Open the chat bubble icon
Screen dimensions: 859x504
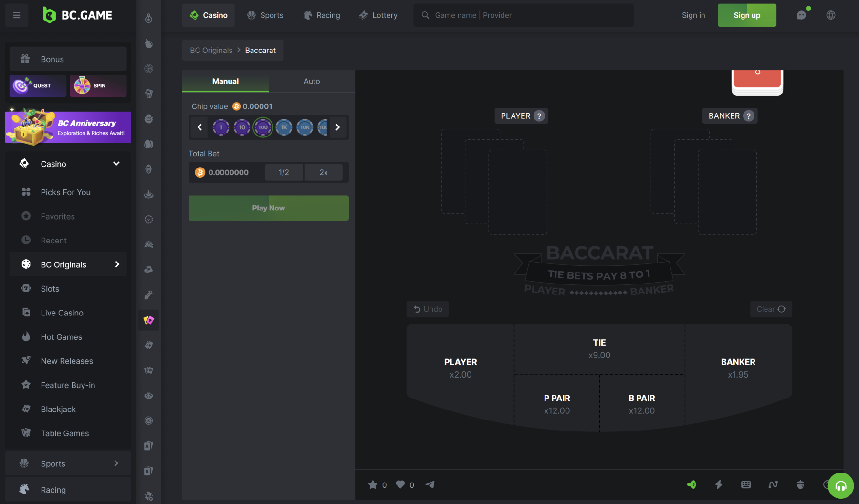click(801, 15)
